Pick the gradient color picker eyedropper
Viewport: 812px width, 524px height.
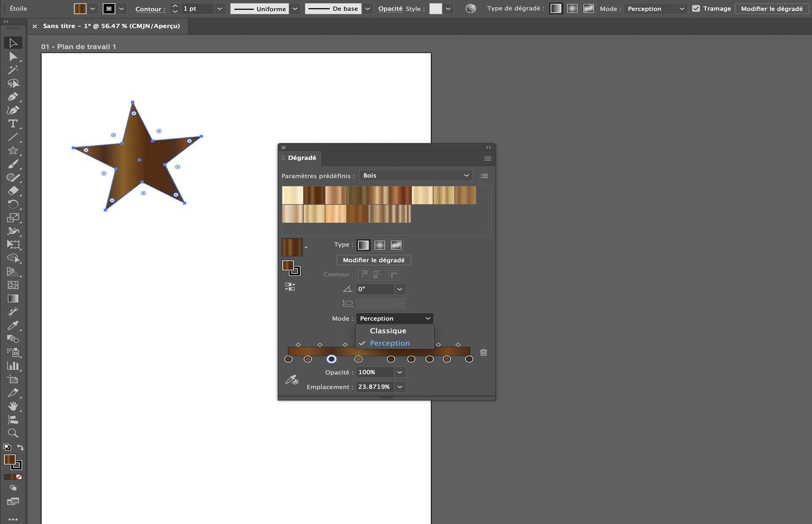click(x=291, y=379)
